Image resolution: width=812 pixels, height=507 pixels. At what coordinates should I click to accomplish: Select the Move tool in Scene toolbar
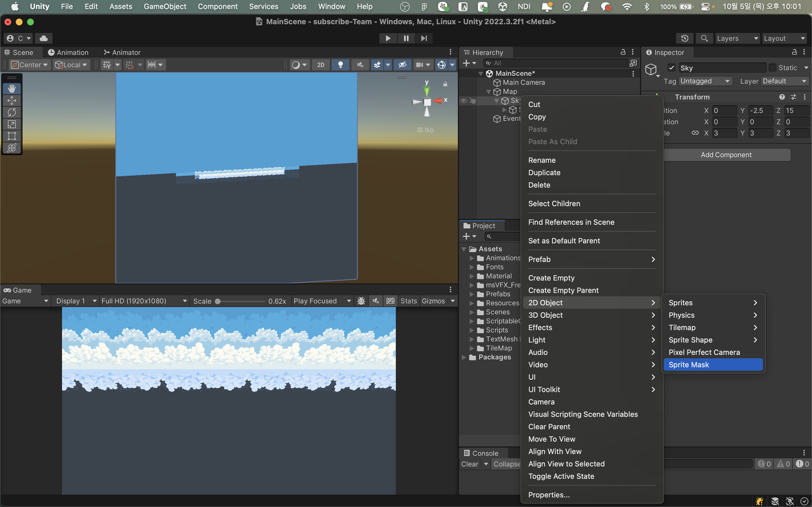click(12, 101)
